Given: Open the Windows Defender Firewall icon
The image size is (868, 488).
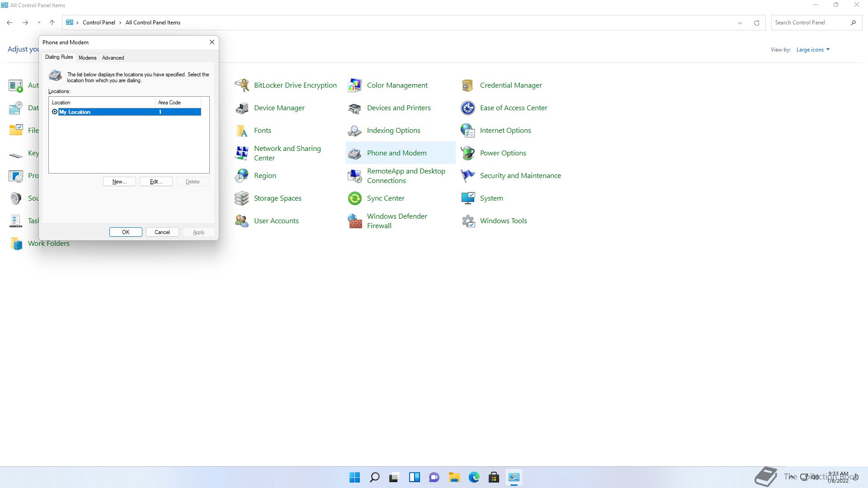Looking at the screenshot, I should (355, 221).
